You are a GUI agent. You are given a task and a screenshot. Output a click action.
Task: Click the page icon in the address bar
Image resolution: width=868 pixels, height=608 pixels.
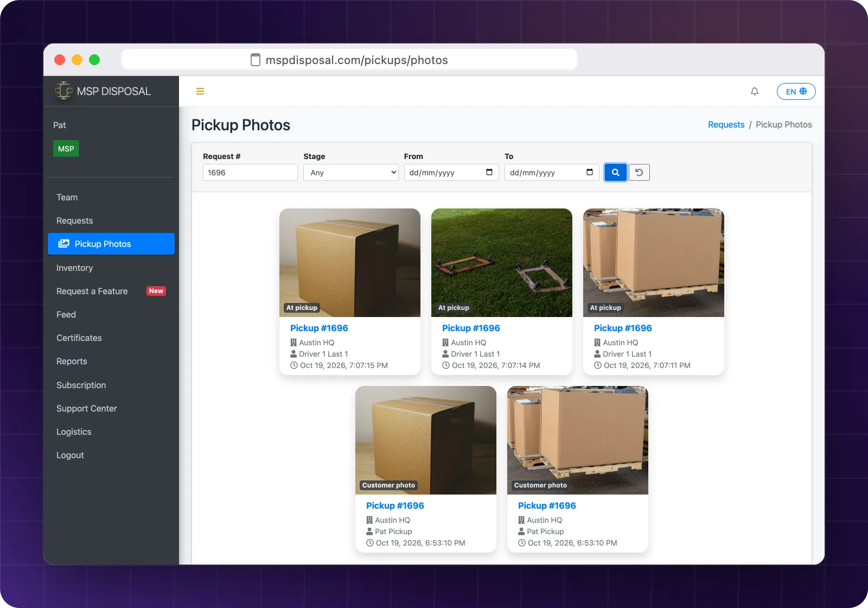coord(256,60)
